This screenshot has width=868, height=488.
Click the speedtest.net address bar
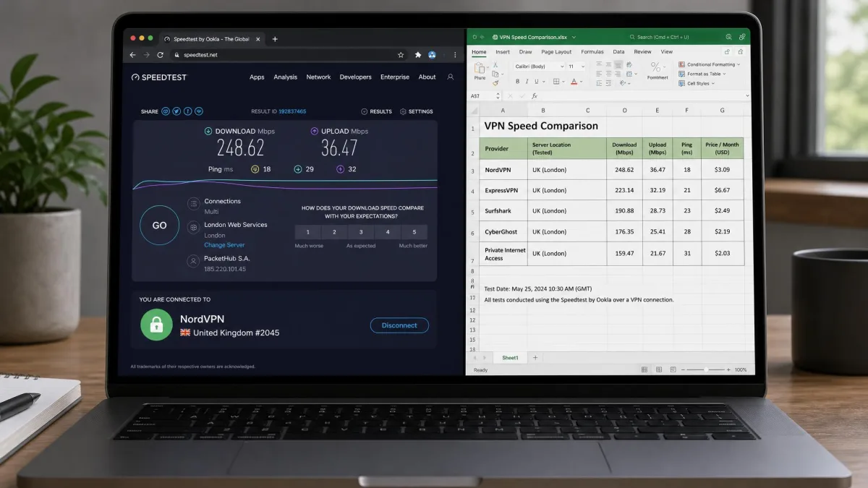pos(289,54)
